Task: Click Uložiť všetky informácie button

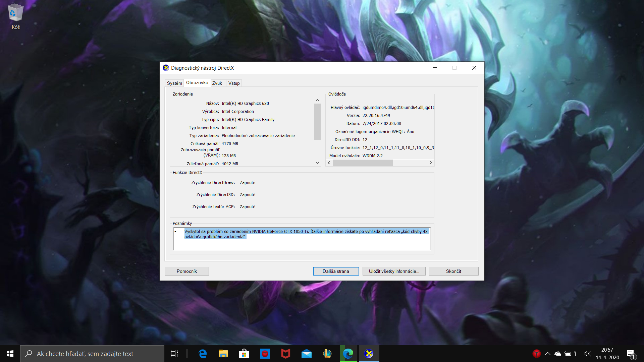Action: pyautogui.click(x=394, y=271)
